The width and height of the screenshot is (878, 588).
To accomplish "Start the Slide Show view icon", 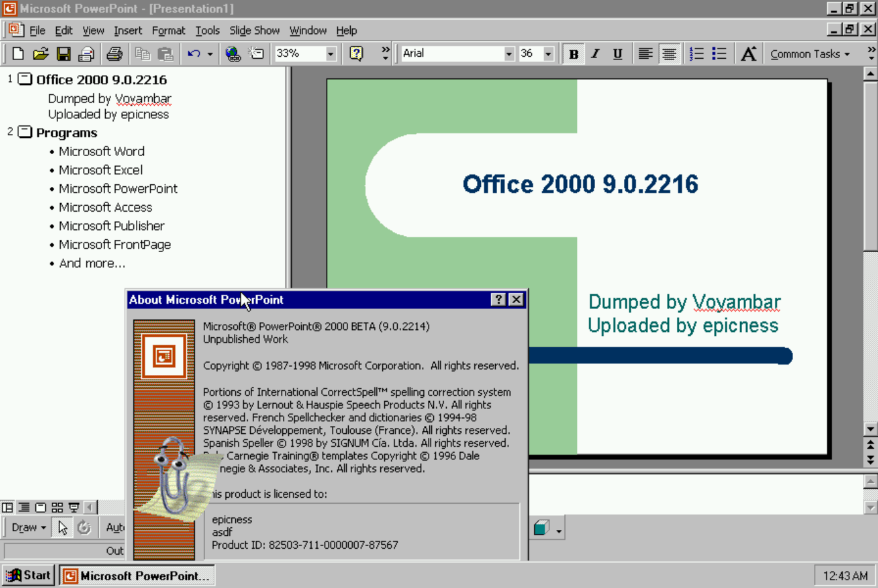I will coord(74,507).
